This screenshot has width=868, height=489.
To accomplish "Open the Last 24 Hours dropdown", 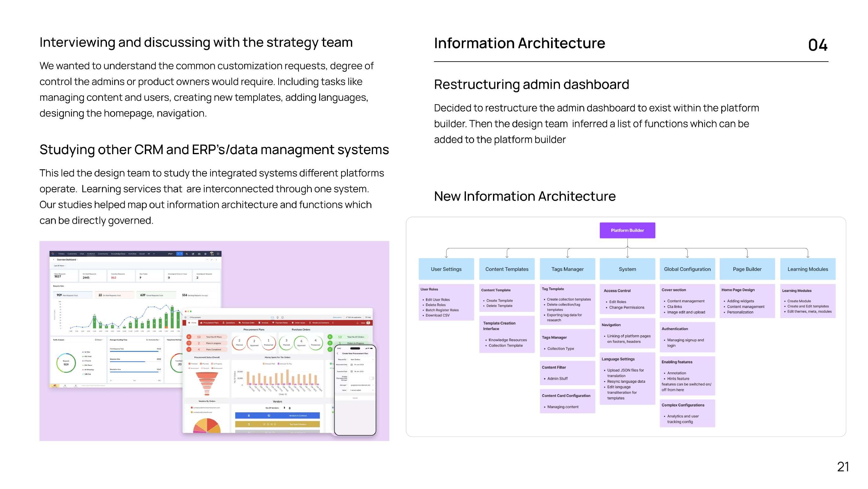I will click(60, 266).
